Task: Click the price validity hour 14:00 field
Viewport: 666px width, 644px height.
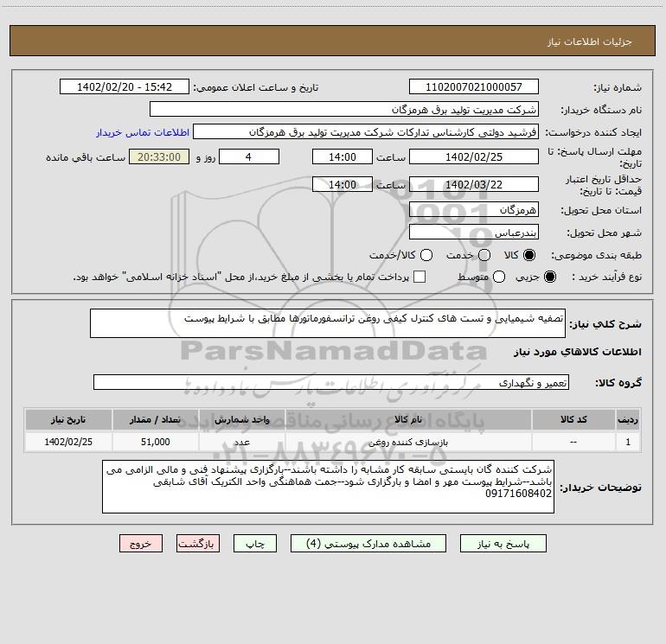Action: 343,185
